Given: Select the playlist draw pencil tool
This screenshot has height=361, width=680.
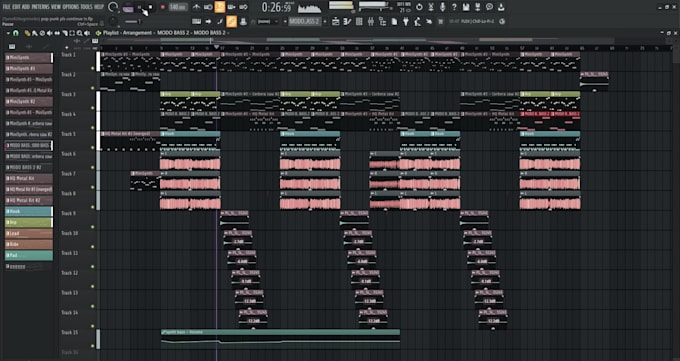Looking at the screenshot, I should click(28, 33).
